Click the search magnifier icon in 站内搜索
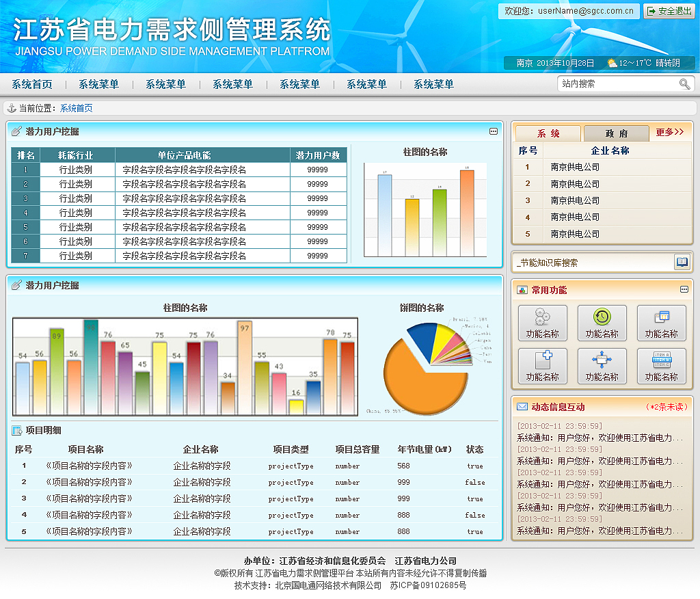The width and height of the screenshot is (700, 599). pyautogui.click(x=685, y=83)
